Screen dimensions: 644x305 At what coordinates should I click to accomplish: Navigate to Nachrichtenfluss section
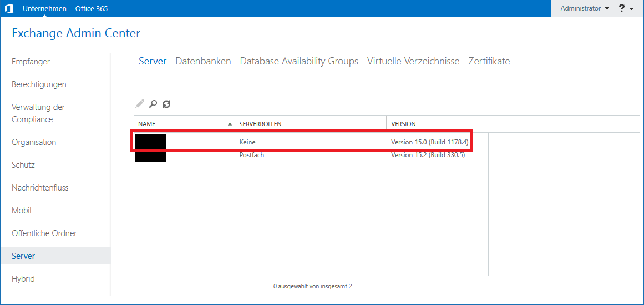click(x=40, y=188)
